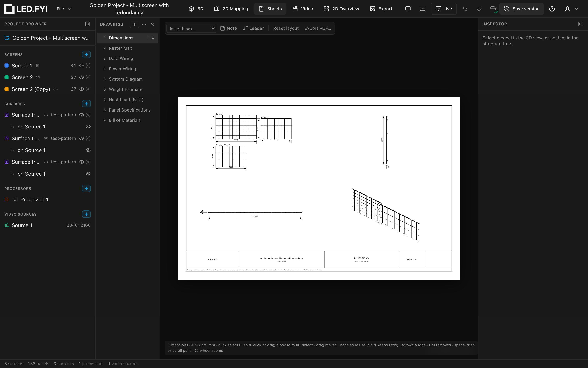This screenshot has width=588, height=368.
Task: Collapse the Drawings list double chevron
Action: pyautogui.click(x=152, y=24)
